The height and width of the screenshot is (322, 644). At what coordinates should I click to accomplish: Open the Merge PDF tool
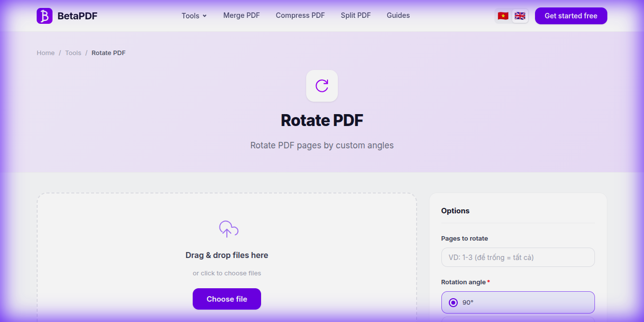click(241, 15)
